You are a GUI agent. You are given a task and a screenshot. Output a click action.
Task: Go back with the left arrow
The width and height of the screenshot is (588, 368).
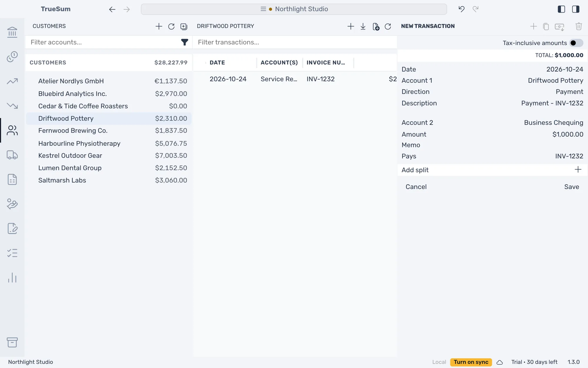pos(112,9)
